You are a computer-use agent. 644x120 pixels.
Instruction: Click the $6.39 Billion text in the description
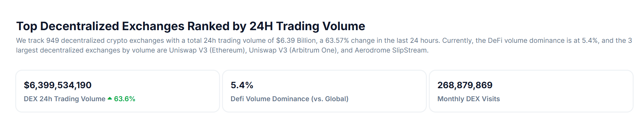tap(296, 41)
